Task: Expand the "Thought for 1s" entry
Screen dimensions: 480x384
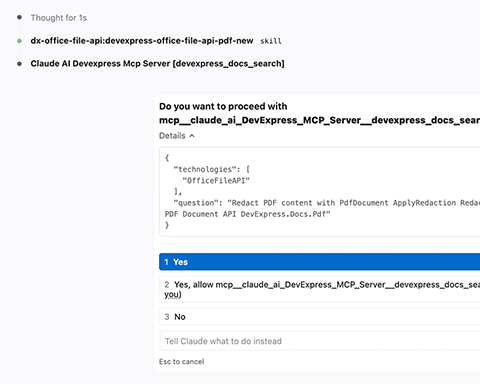Action: point(59,18)
